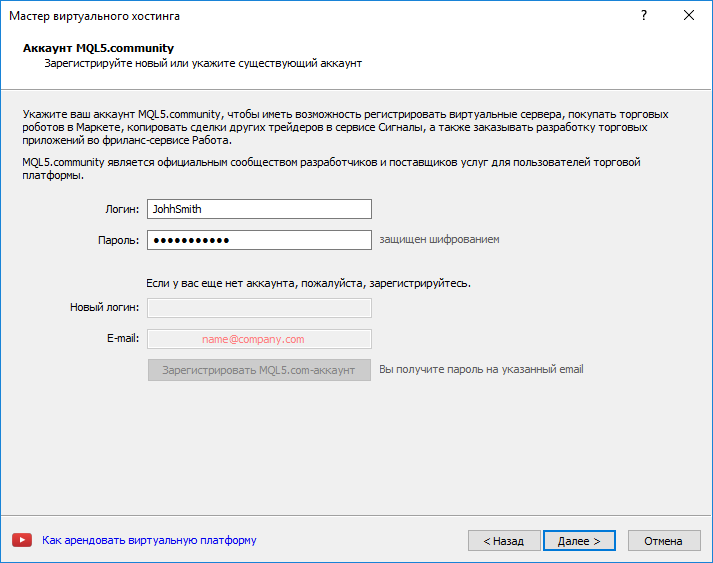
Task: Proceed with the Далее button
Action: click(x=579, y=541)
